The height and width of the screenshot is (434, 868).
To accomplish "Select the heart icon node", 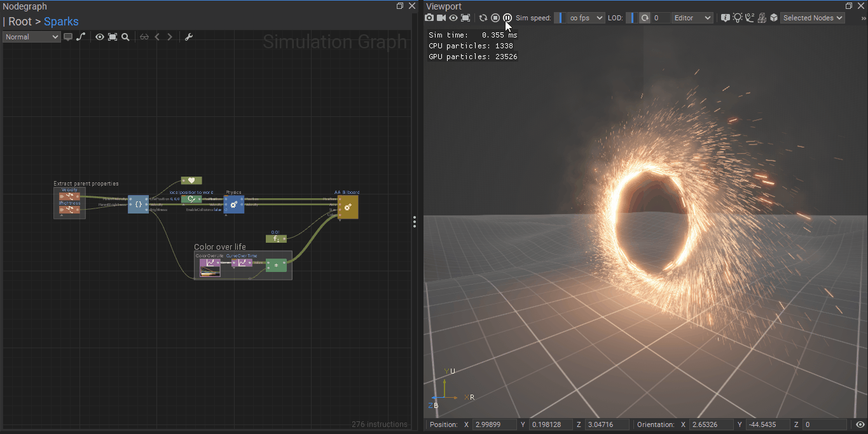I will click(191, 180).
